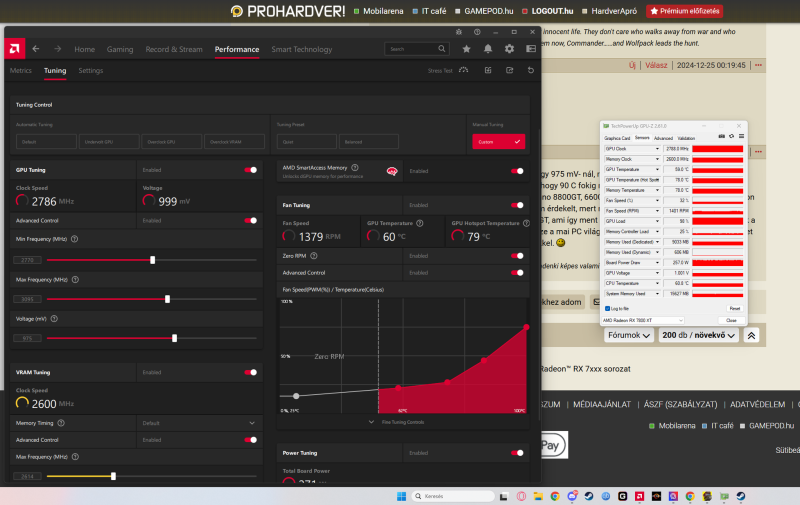Toggle Power Tuning Enabled switch

coord(517,453)
